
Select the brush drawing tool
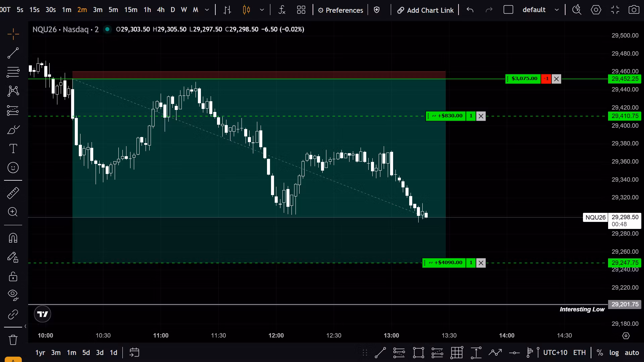pos(13,129)
